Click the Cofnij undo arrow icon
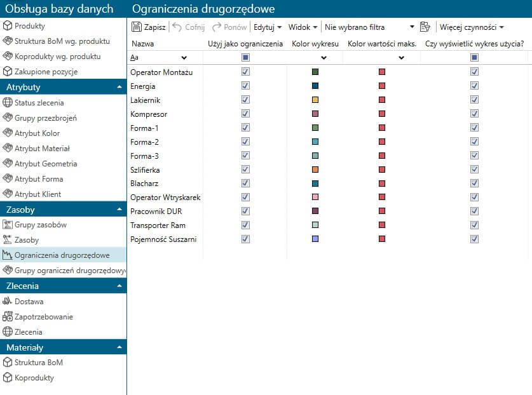532x395 pixels. click(x=177, y=27)
